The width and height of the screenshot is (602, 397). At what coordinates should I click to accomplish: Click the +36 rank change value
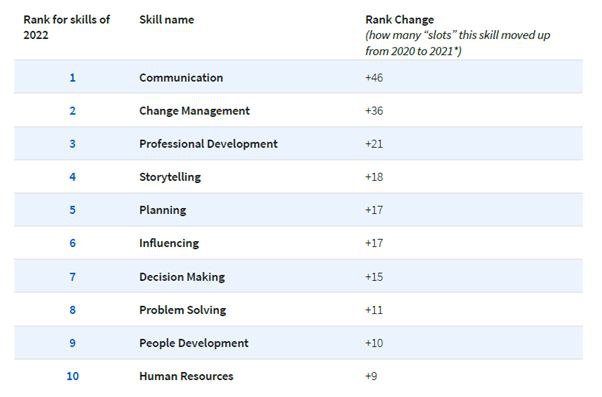(x=374, y=111)
